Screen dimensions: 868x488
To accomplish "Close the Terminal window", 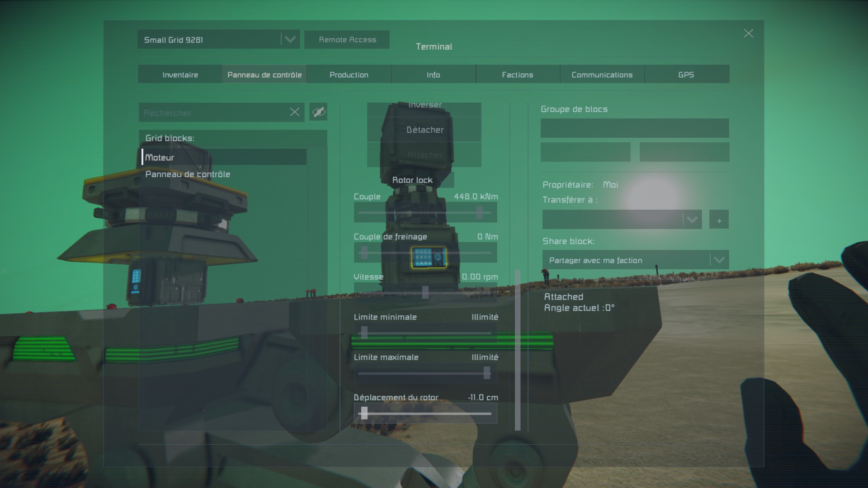I will pos(748,33).
